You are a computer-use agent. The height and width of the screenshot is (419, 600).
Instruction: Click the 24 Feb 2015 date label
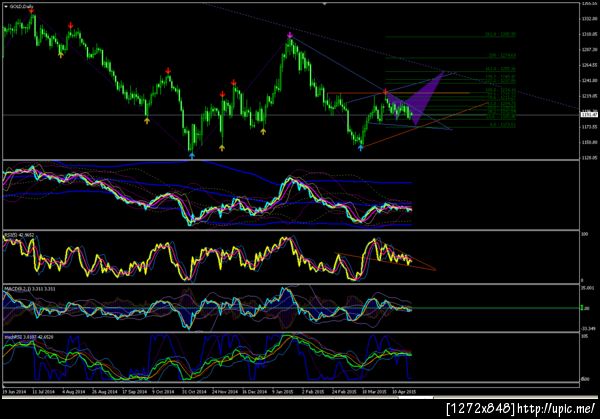tap(344, 392)
